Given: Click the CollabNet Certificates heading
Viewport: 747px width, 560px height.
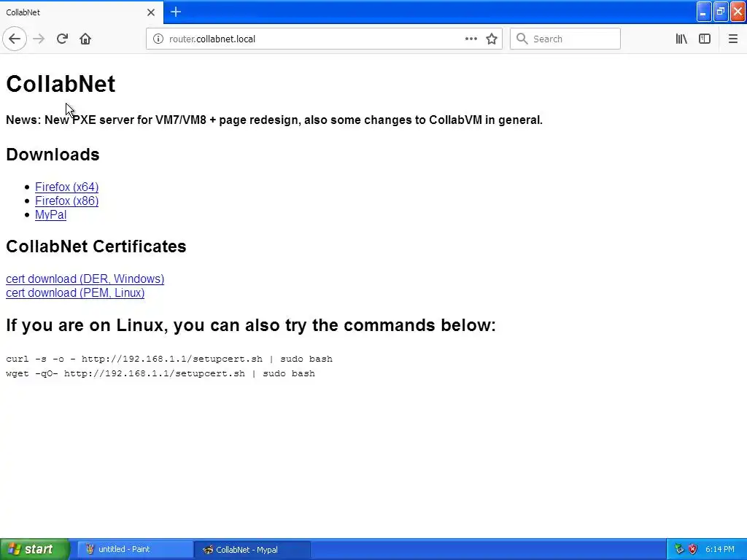Looking at the screenshot, I should coord(96,246).
